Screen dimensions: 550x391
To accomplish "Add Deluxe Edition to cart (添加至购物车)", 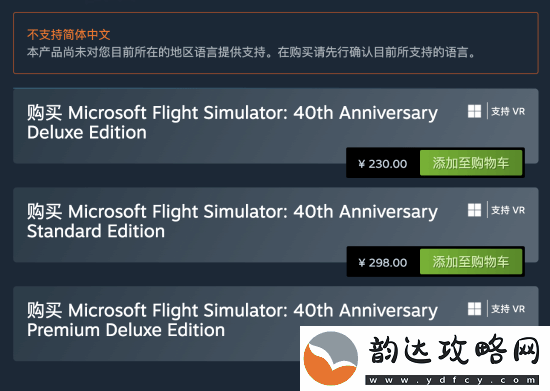I will 471,163.
